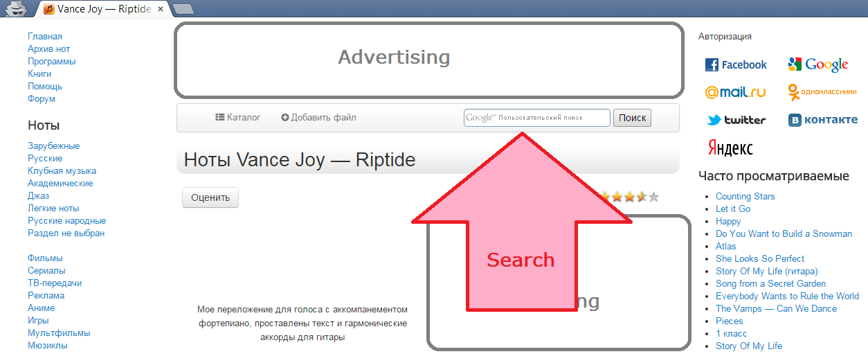868x354 pixels.
Task: Select the Джаз category
Action: pyautogui.click(x=39, y=196)
